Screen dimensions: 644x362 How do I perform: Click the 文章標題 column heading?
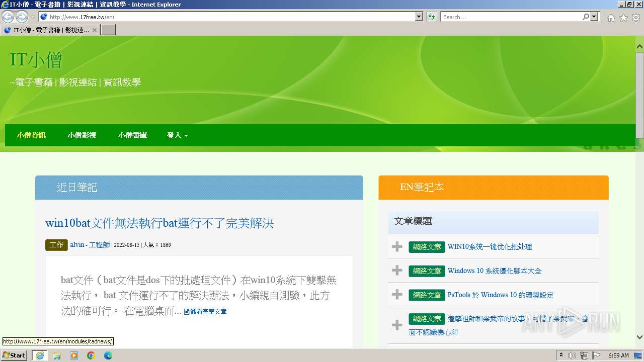pos(413,221)
